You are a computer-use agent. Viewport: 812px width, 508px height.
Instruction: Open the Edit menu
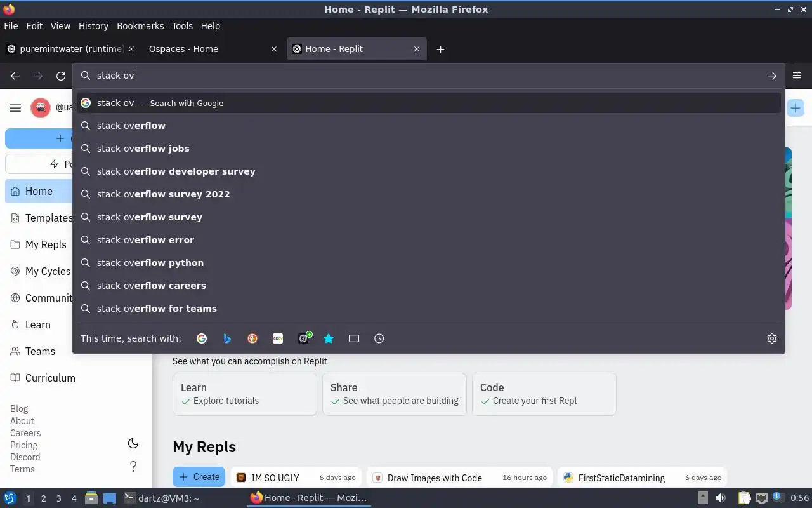34,26
